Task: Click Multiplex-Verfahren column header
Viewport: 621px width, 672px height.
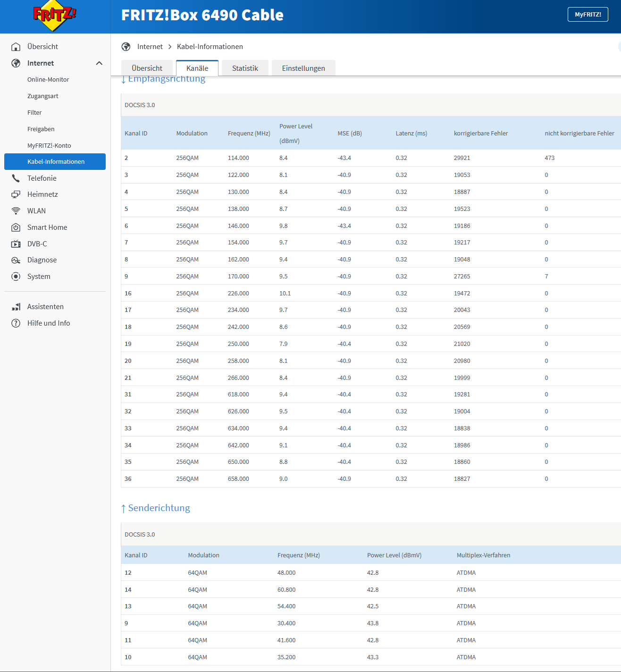Action: [483, 555]
